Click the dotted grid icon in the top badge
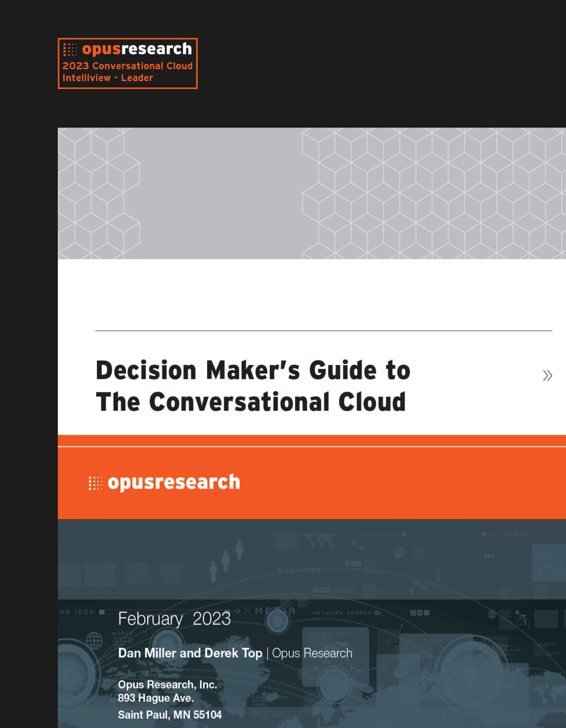 tap(70, 50)
